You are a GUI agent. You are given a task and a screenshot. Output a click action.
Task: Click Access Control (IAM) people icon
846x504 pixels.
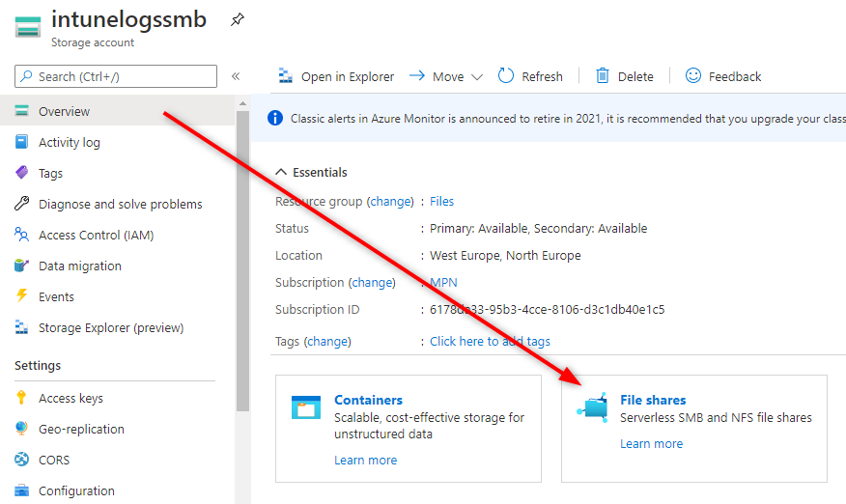(21, 235)
